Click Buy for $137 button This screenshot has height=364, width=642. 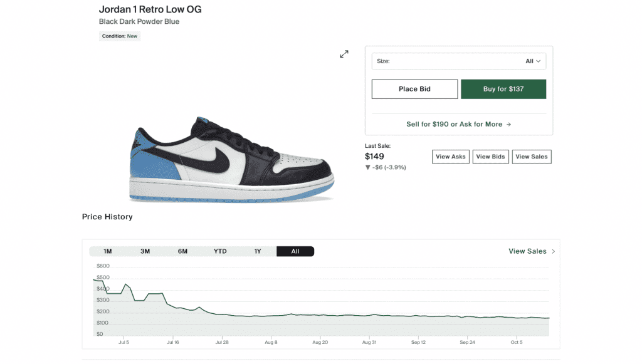(x=503, y=89)
